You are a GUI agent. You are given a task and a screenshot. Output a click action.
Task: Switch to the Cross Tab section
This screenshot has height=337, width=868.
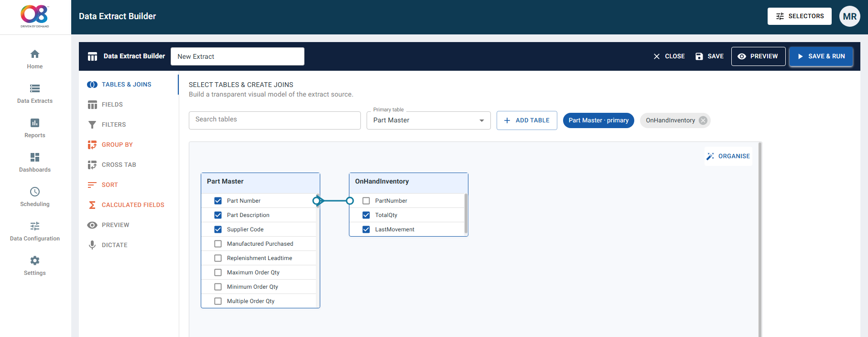129,165
